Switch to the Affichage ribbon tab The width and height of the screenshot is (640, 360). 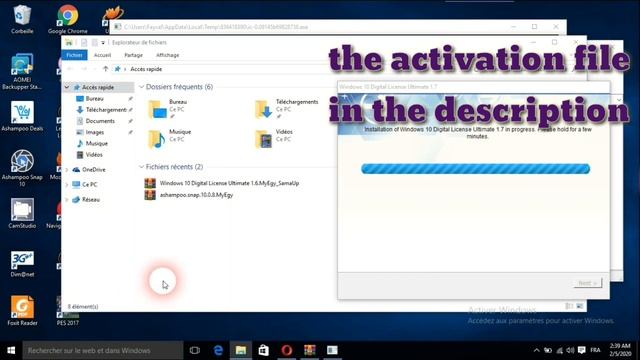pos(167,55)
